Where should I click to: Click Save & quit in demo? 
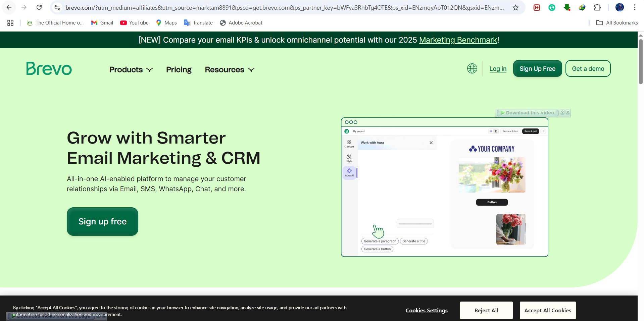click(531, 131)
